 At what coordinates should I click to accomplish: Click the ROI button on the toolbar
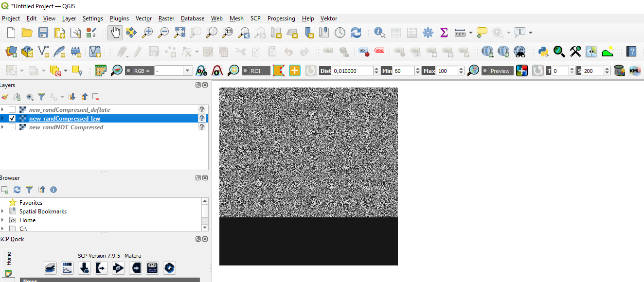click(x=256, y=70)
